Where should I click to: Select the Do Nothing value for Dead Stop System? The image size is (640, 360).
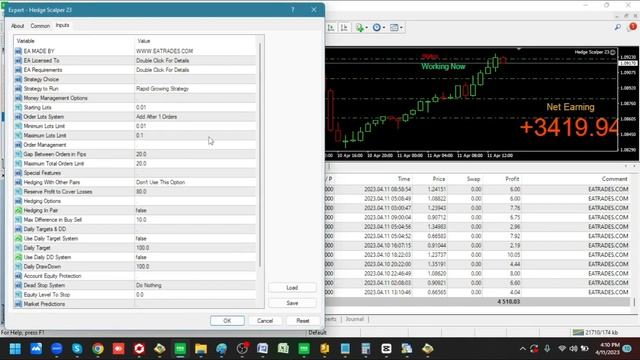tap(149, 285)
